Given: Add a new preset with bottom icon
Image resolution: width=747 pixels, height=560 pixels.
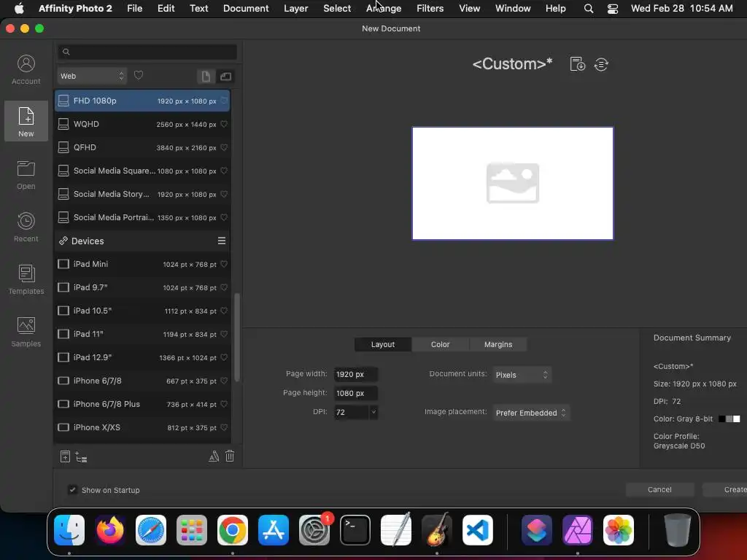Looking at the screenshot, I should [x=65, y=456].
